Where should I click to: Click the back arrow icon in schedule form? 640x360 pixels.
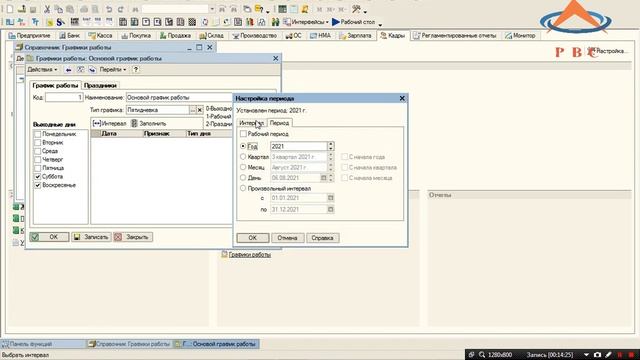coord(69,70)
